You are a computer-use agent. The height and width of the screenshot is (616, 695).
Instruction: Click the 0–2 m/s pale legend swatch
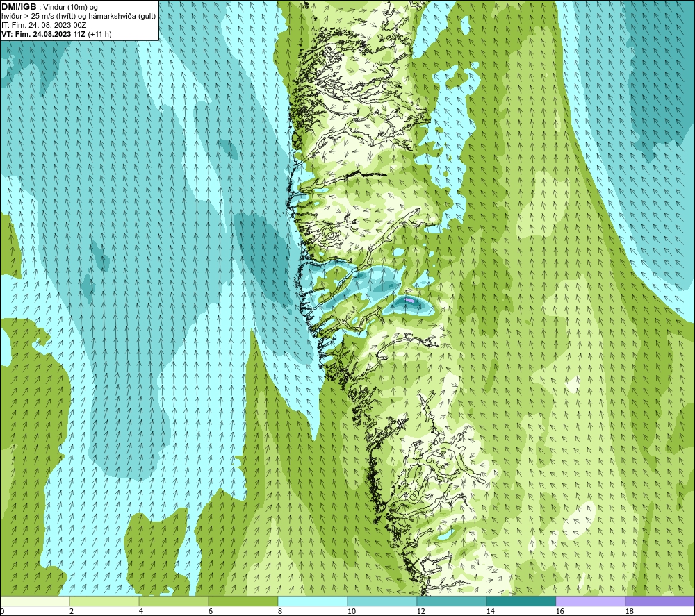click(35, 601)
